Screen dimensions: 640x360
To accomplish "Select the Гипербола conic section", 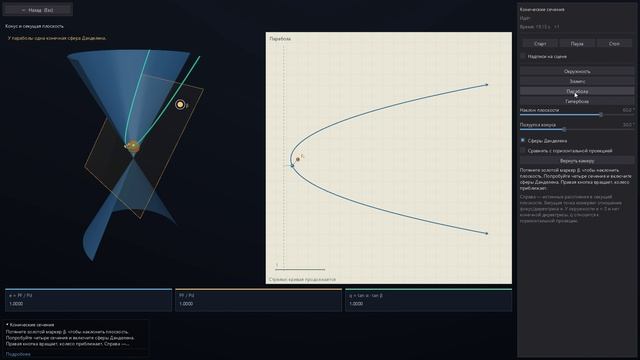I will (x=577, y=101).
